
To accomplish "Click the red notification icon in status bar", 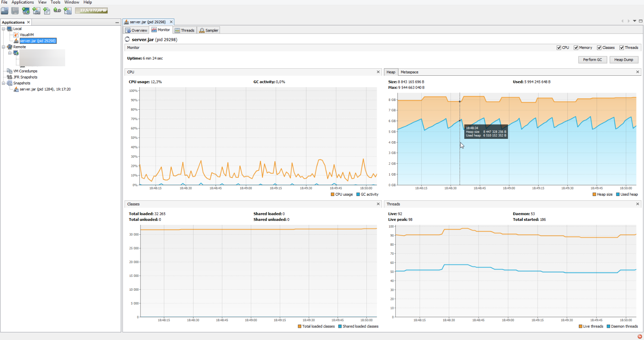I will tap(640, 336).
